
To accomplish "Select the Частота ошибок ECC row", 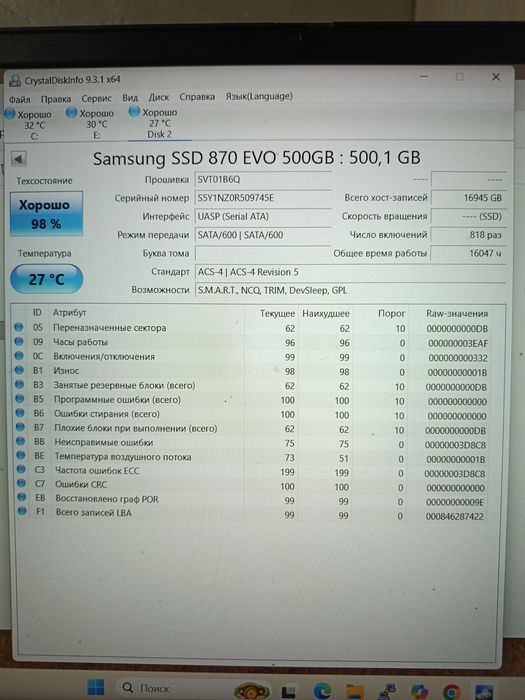I will (251, 471).
